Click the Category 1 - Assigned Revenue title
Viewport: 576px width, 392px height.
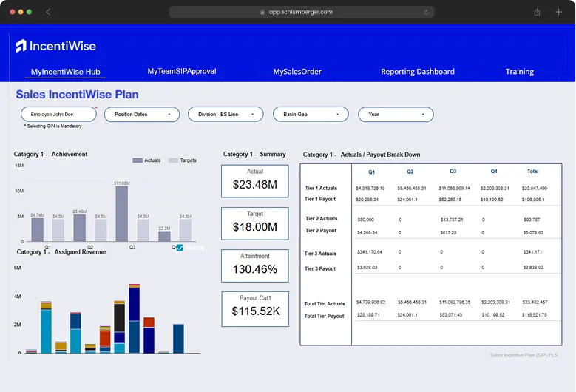coord(61,252)
